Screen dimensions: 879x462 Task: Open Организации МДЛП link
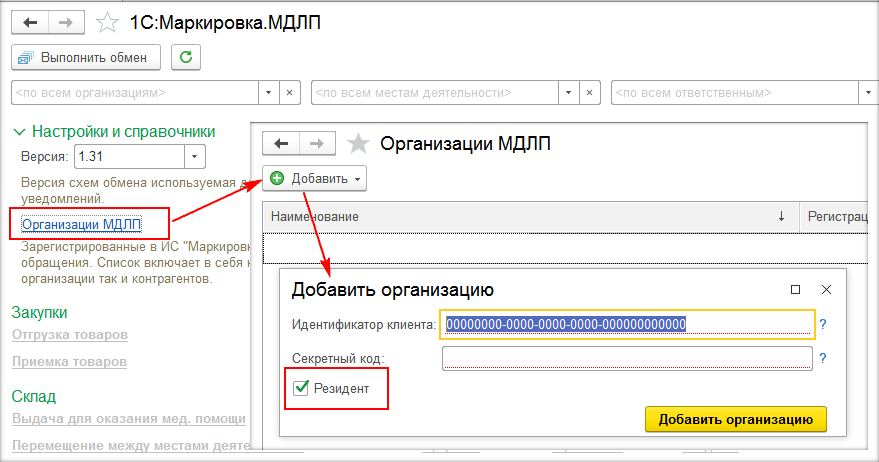pos(81,224)
